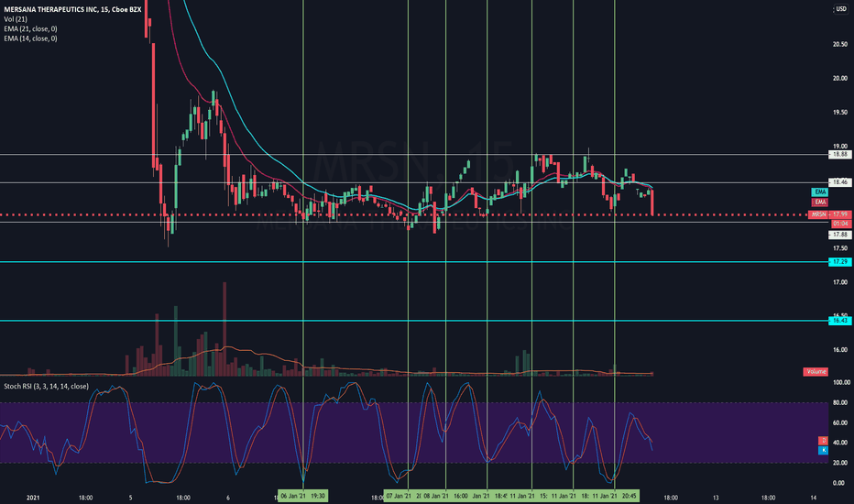Click the 08 Jan '21 16:00 time marker

(x=445, y=497)
